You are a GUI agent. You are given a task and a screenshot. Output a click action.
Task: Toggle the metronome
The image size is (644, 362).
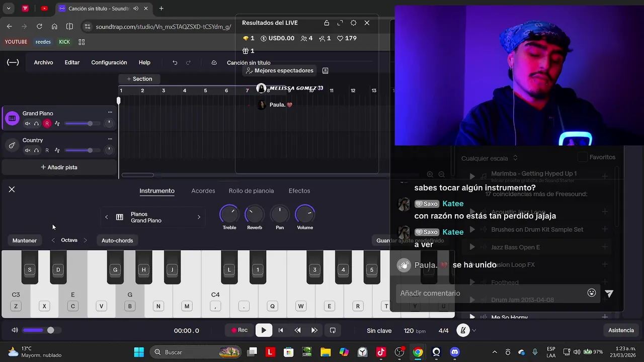tap(463, 330)
